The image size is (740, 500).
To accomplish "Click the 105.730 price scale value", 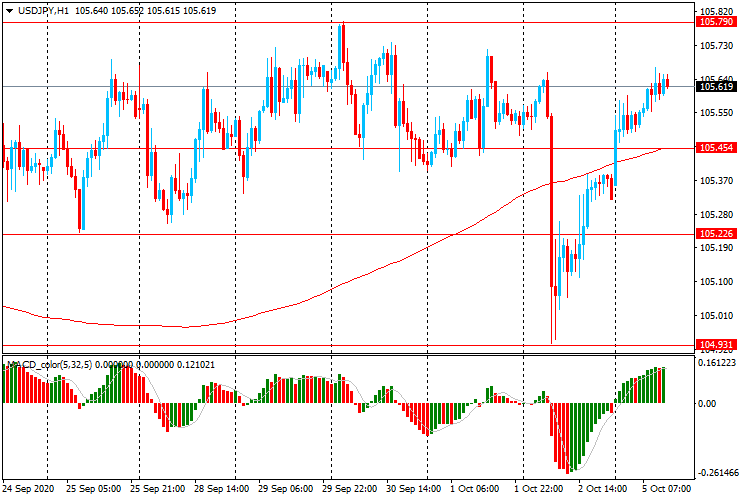I will click(x=716, y=46).
